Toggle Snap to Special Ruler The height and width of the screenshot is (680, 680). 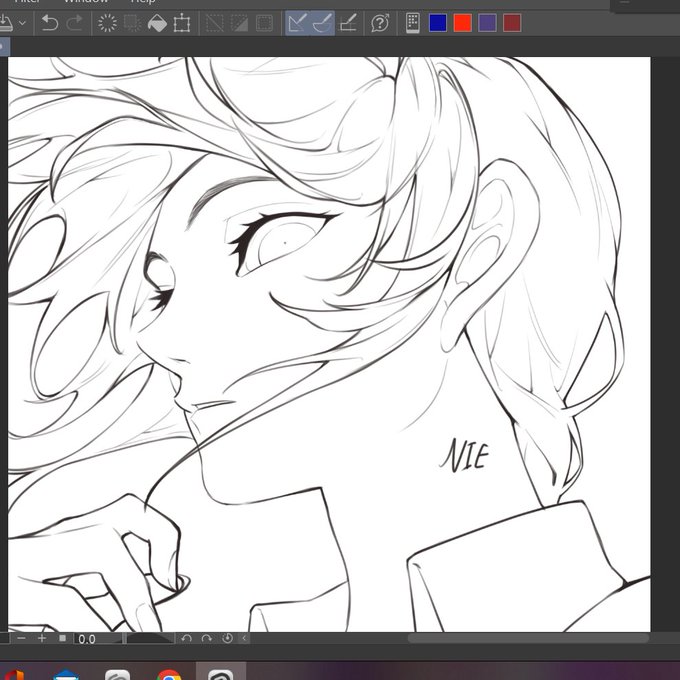click(x=322, y=23)
